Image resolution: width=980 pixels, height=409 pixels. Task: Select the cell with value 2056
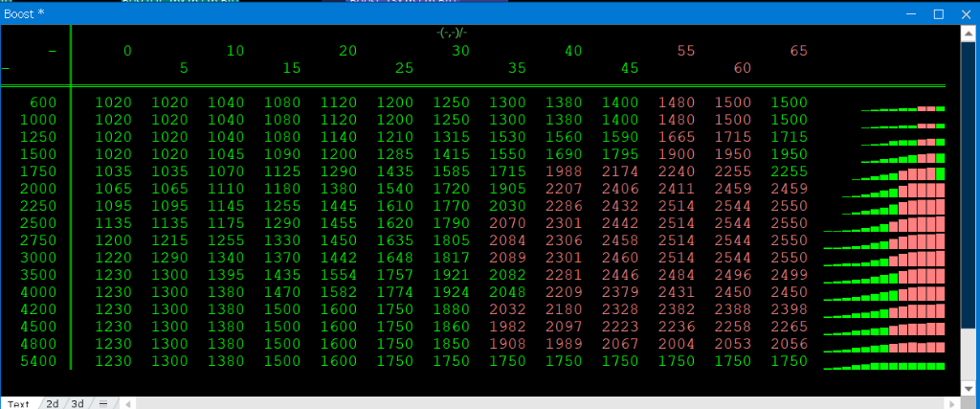pos(789,344)
